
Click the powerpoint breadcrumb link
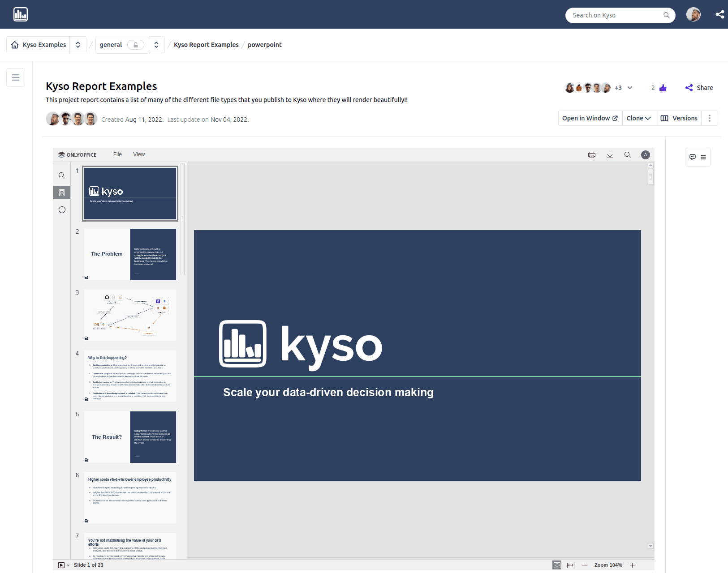[265, 45]
